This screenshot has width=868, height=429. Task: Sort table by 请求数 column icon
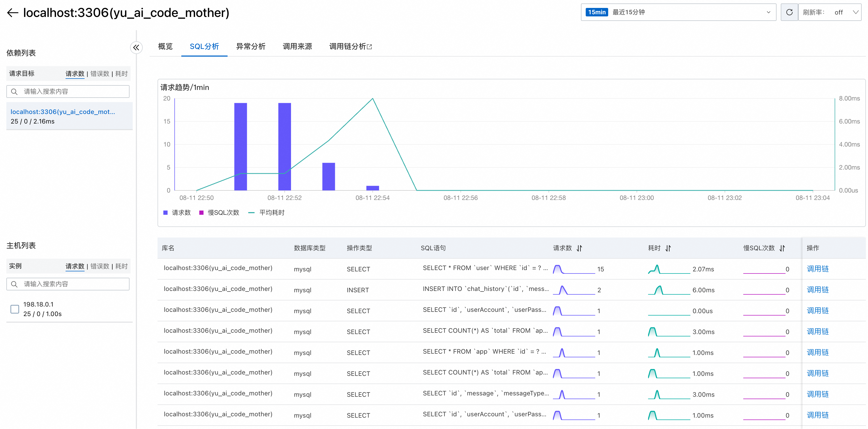click(579, 248)
